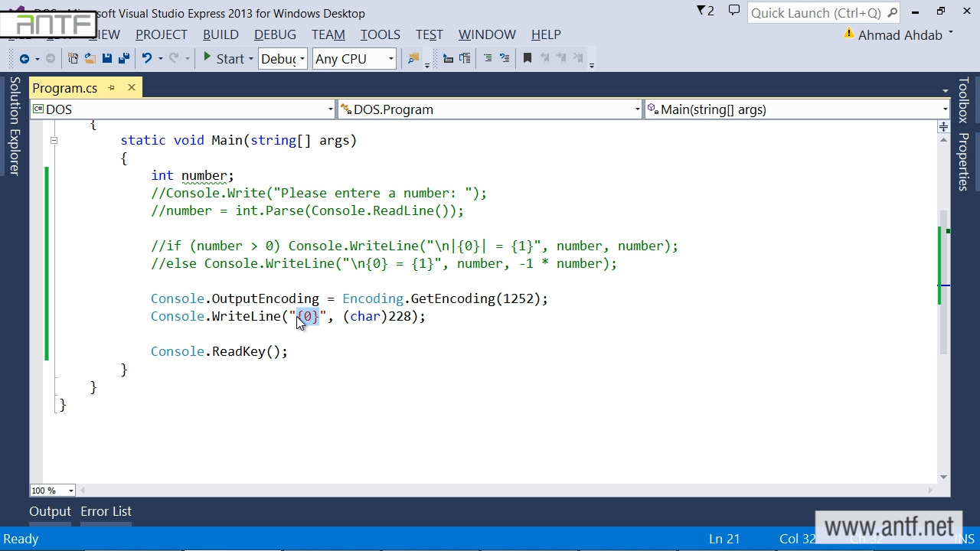Screen dimensions: 980x551
Task: Click the Navigate Backward arrow icon
Action: click(x=24, y=59)
